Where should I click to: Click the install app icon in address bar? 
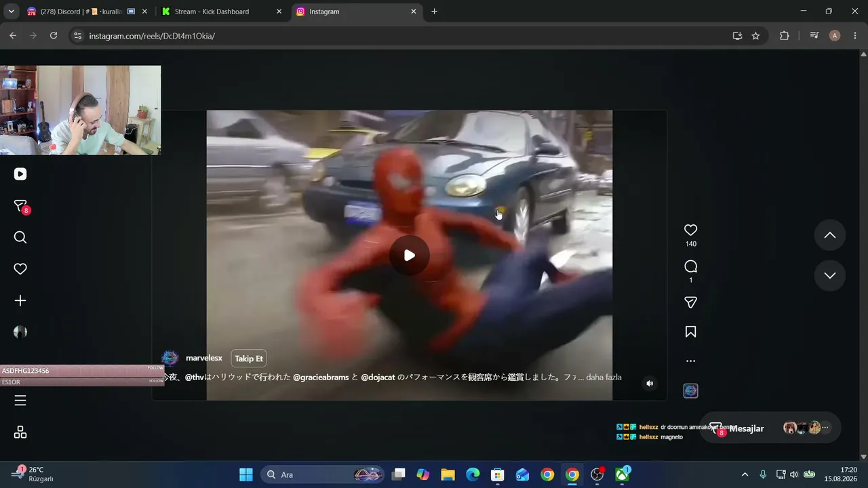(737, 36)
